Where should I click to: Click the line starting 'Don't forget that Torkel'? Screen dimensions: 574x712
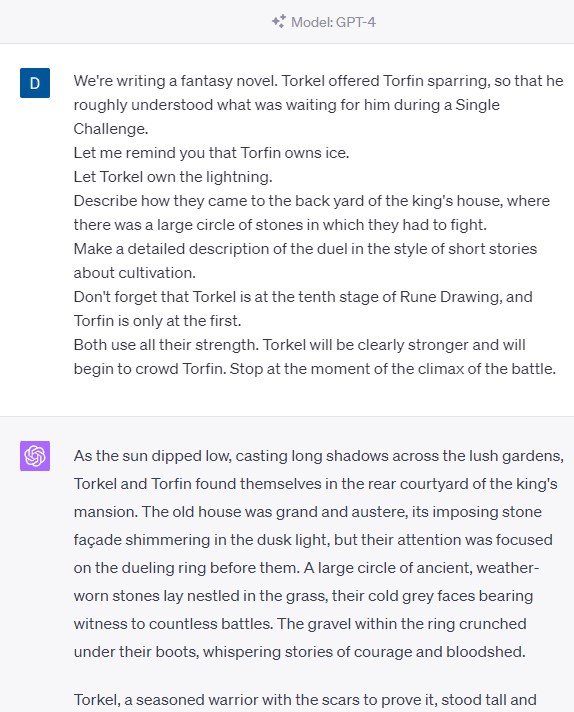(303, 297)
